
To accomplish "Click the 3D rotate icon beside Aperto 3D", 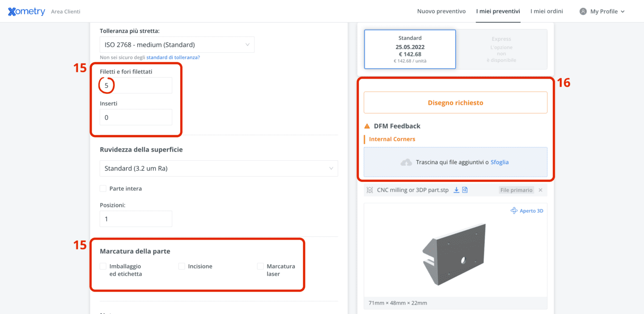I will [514, 211].
